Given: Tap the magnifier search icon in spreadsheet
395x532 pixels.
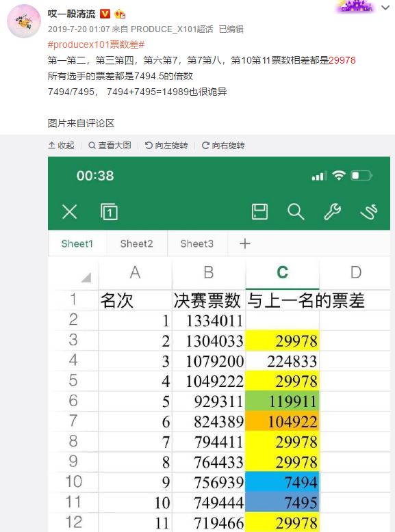Looking at the screenshot, I should click(296, 212).
